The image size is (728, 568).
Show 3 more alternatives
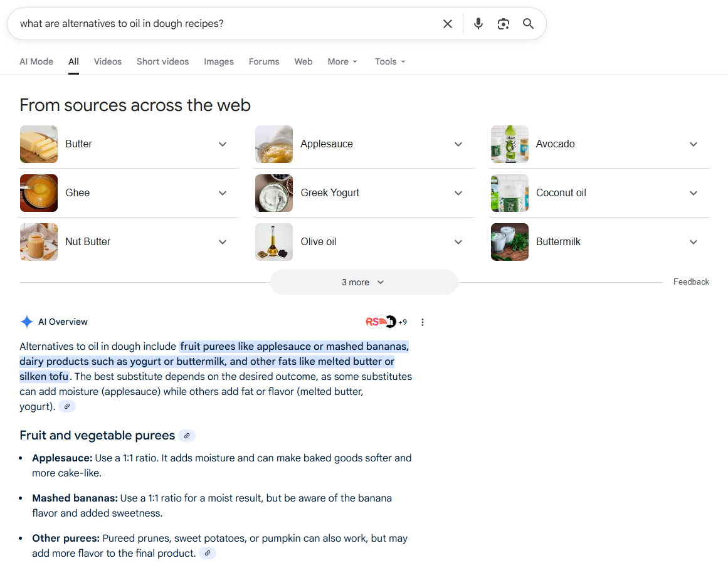tap(364, 282)
